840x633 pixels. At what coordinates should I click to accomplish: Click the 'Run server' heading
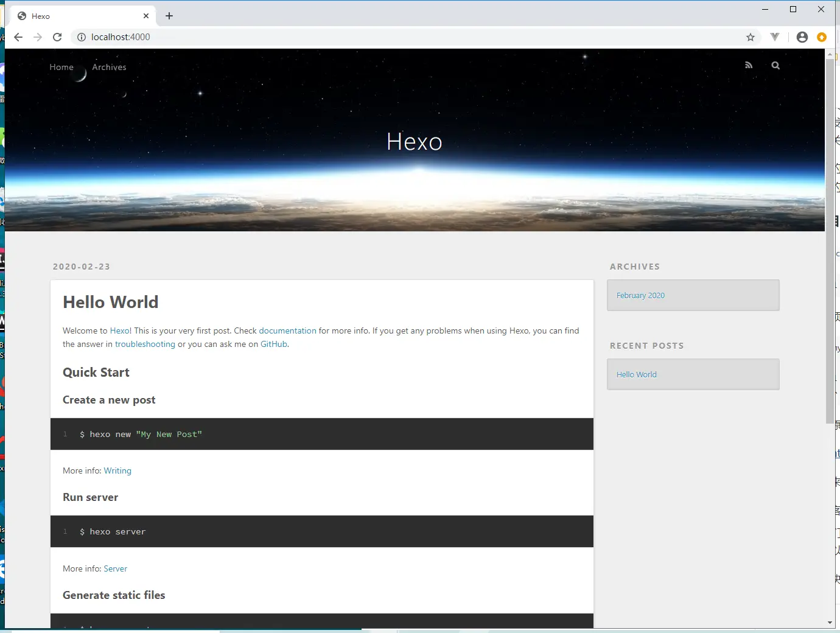(x=90, y=497)
